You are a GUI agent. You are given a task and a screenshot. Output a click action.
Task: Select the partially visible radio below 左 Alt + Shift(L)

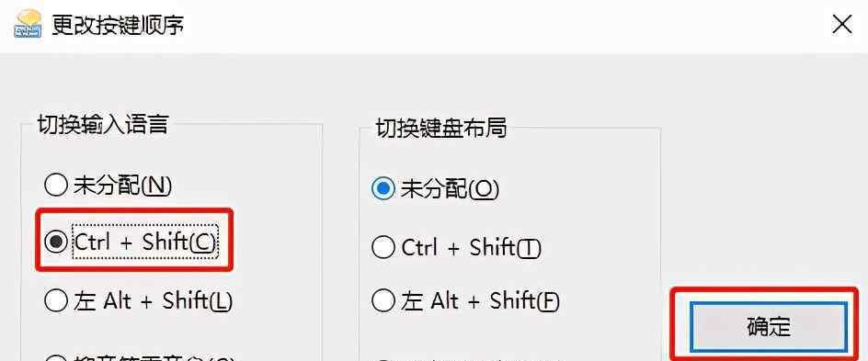[56, 357]
